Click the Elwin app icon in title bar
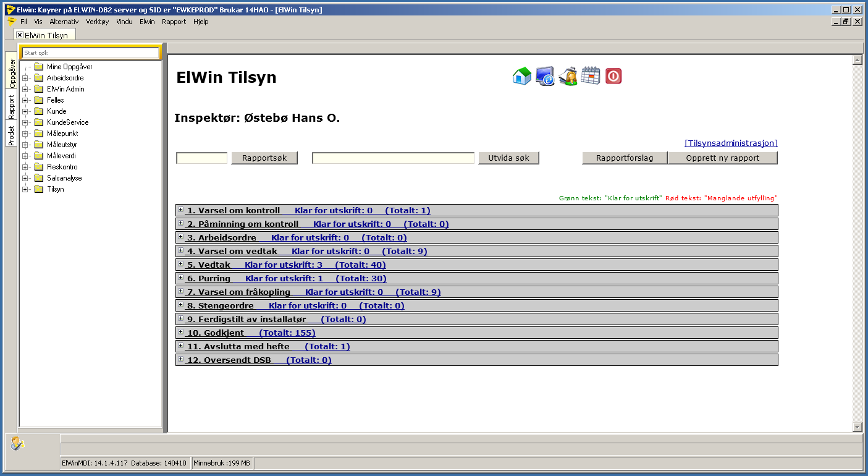The height and width of the screenshot is (476, 868). [11, 9]
